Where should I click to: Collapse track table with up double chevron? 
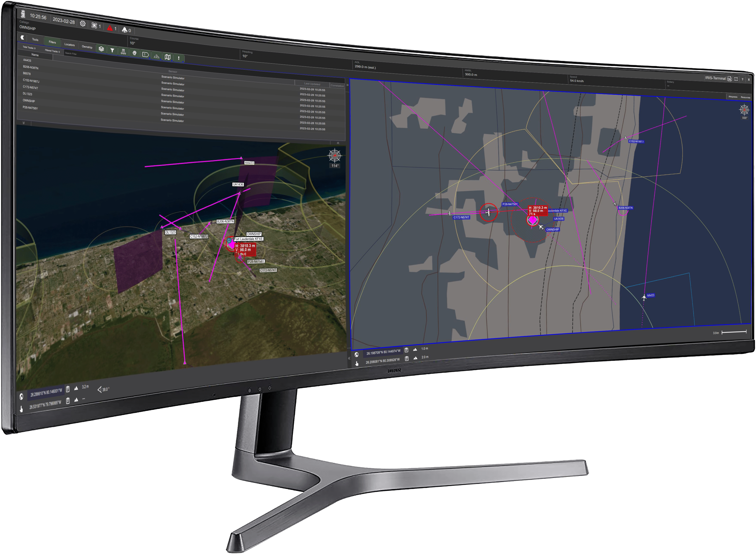tap(338, 143)
